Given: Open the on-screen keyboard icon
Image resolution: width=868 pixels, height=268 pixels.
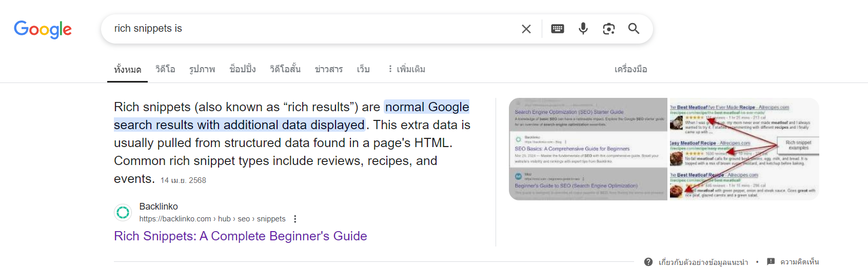Looking at the screenshot, I should [558, 29].
